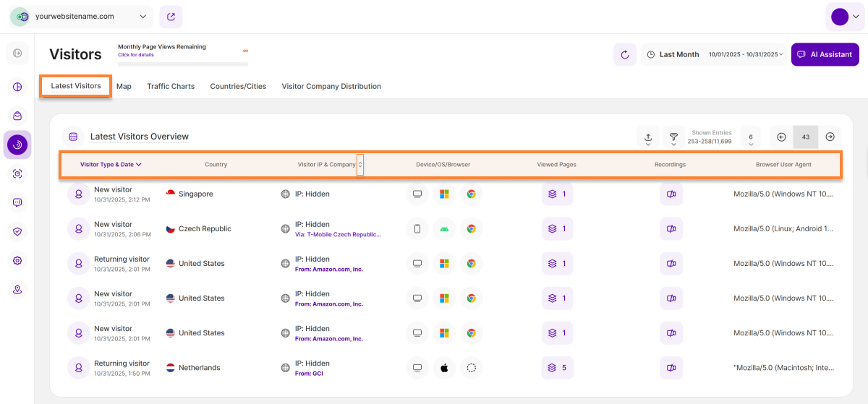Open the yourwebsitename.com site selector
This screenshot has width=868, height=404.
click(x=80, y=17)
